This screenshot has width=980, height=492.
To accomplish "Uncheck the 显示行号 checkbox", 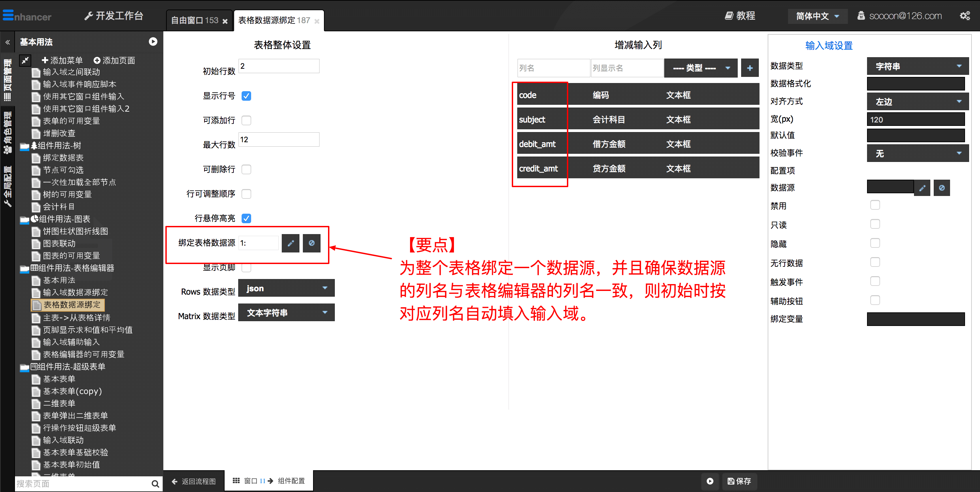I will pos(246,96).
